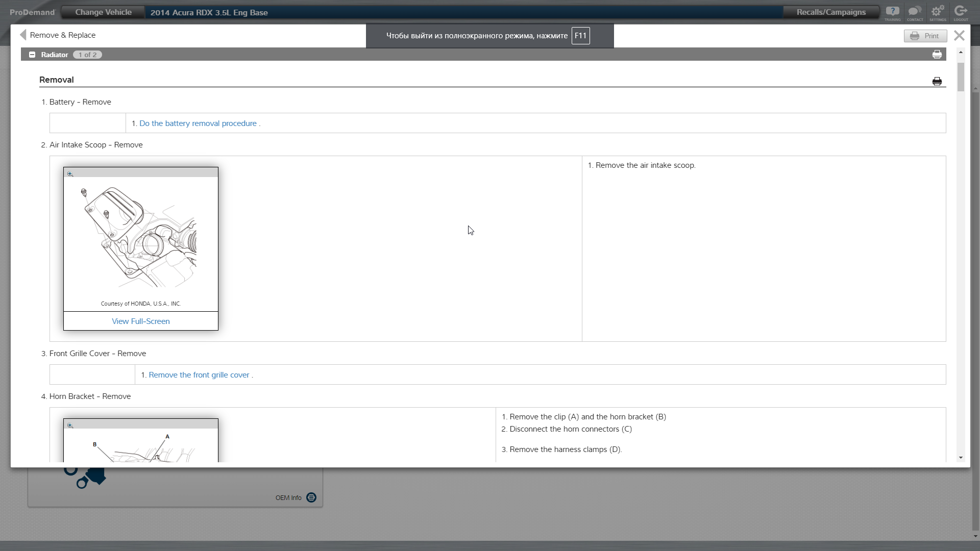Viewport: 980px width, 551px height.
Task: Print the Radiator section via header printer icon
Action: point(937,55)
